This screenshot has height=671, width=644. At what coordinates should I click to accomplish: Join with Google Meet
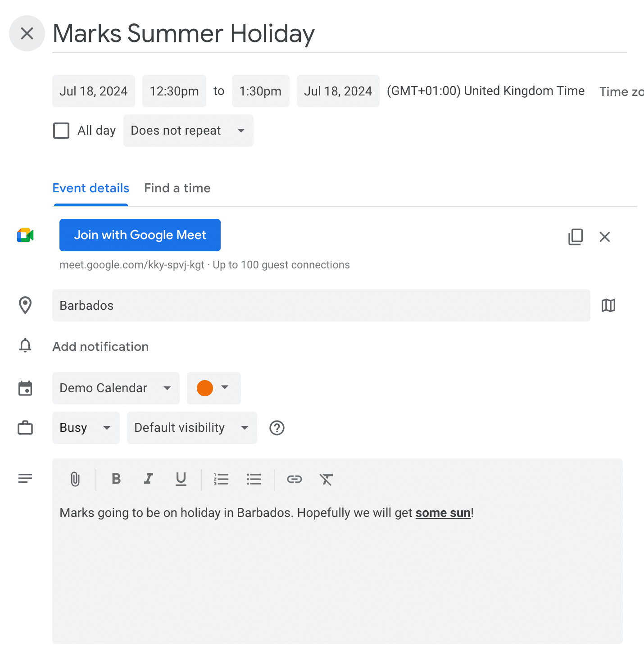(140, 235)
